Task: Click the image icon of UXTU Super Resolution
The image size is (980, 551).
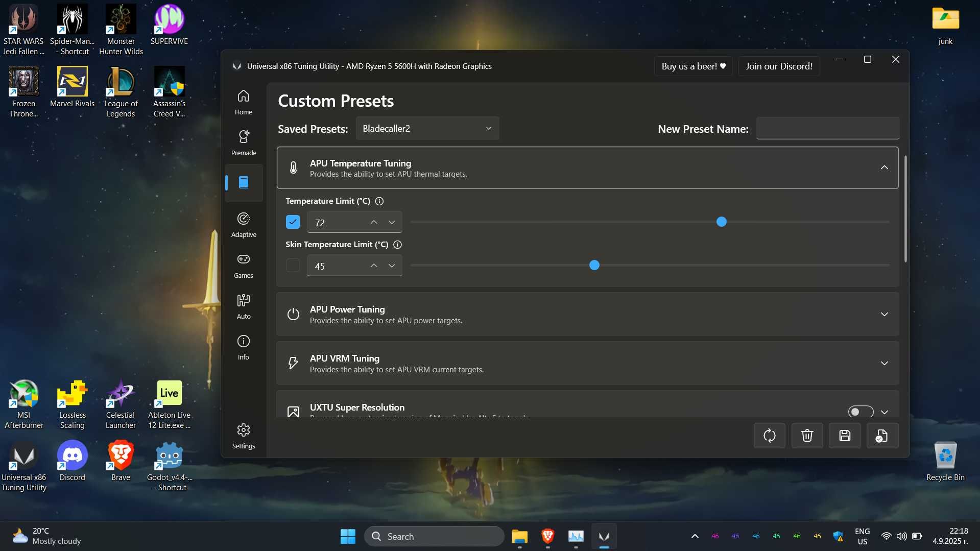Action: tap(293, 412)
